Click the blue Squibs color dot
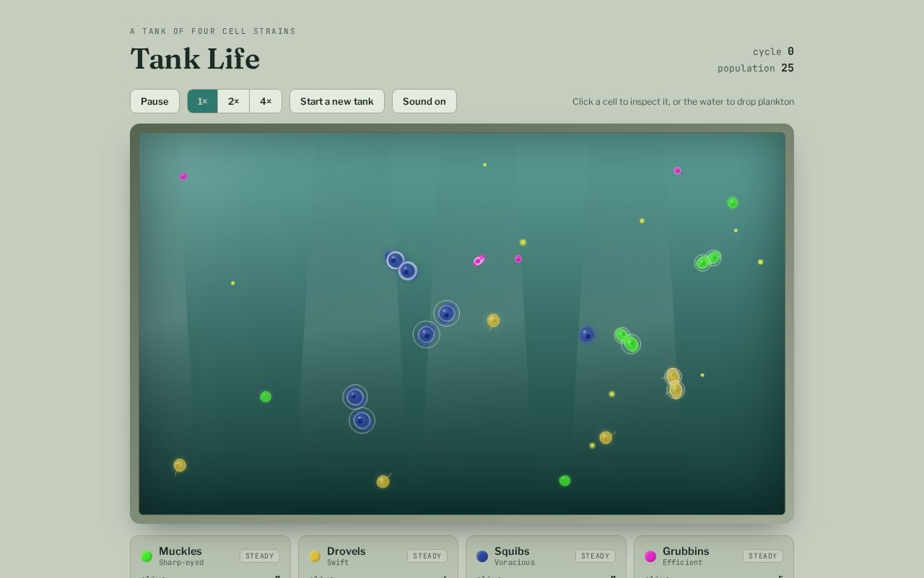 tap(482, 556)
